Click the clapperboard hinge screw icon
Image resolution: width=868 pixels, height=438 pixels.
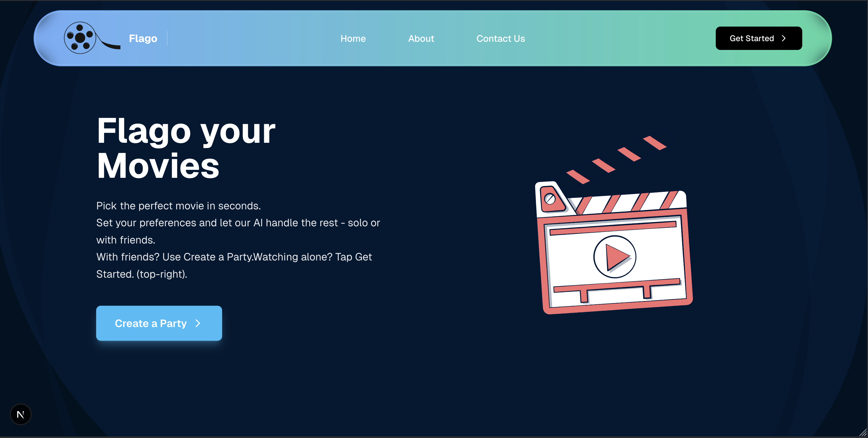[549, 199]
